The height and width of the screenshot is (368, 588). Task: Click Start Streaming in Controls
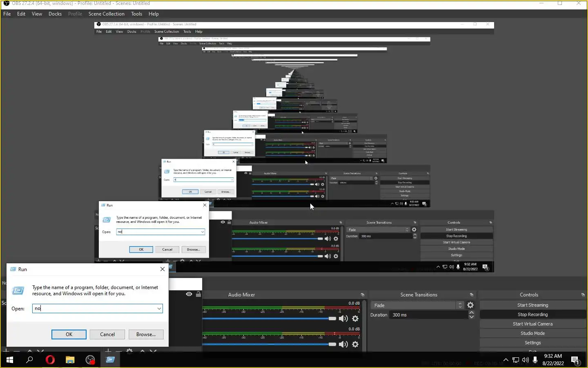pos(532,305)
